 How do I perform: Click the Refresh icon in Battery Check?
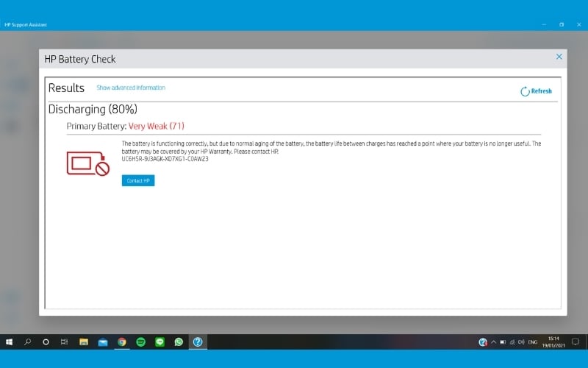click(525, 91)
